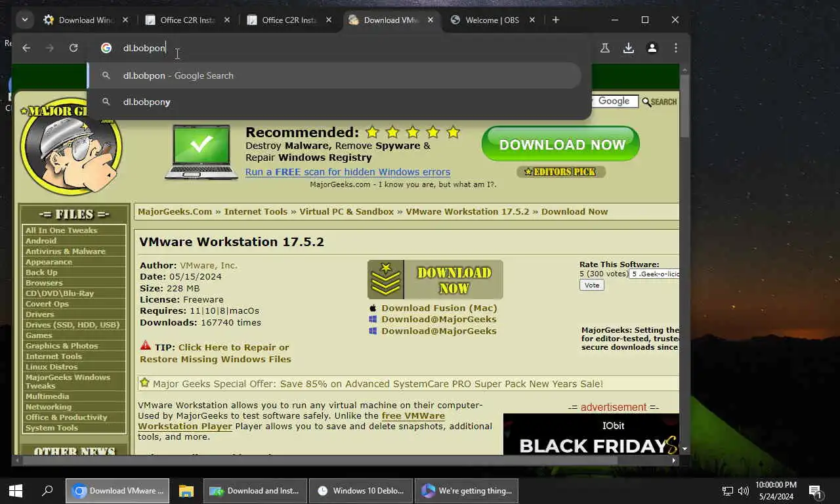Switch to the Download VMware tab
This screenshot has width=840, height=504.
[391, 20]
